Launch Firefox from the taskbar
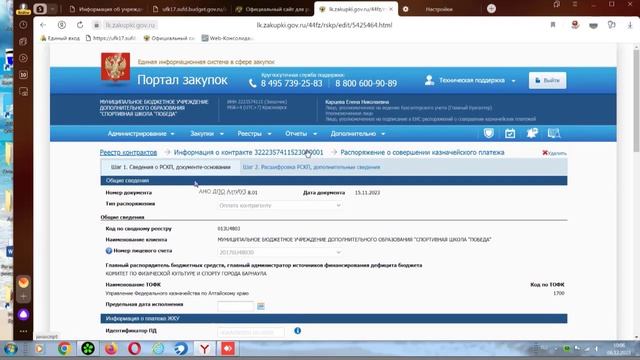 111,349
